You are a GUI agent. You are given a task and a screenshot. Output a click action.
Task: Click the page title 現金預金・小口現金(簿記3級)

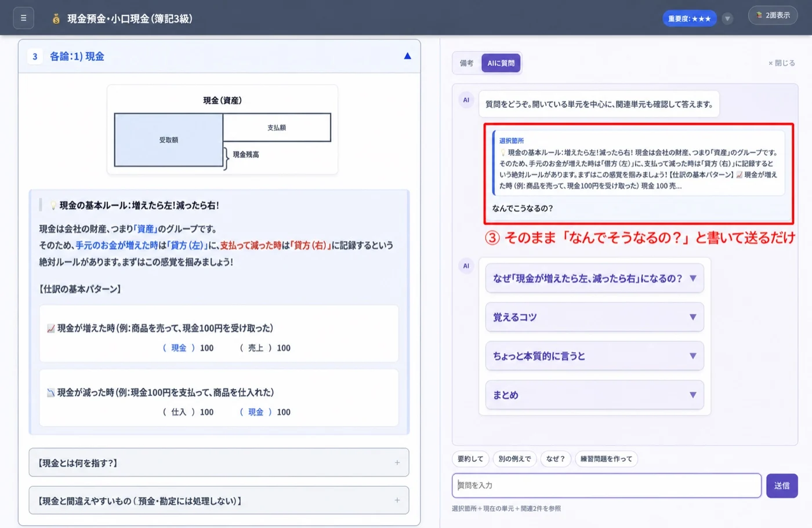pos(130,19)
